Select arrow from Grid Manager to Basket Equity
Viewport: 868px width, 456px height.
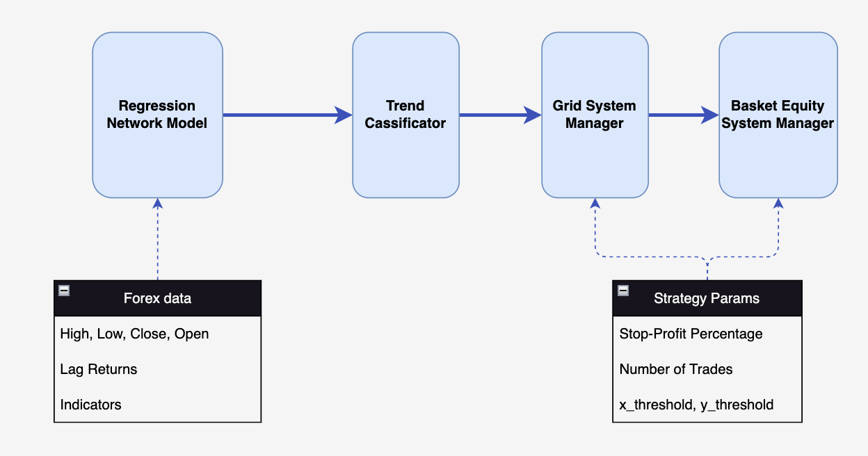coord(684,115)
